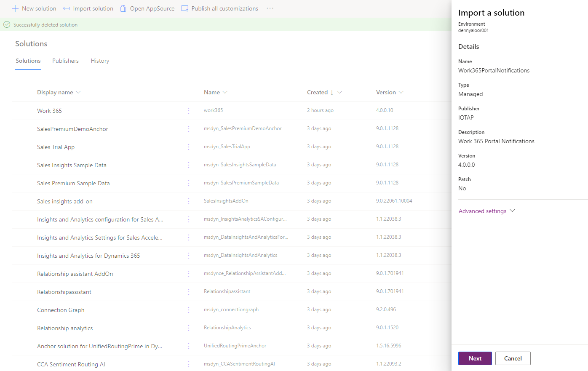Click the Created column sort arrow
The image size is (588, 371).
click(x=332, y=92)
